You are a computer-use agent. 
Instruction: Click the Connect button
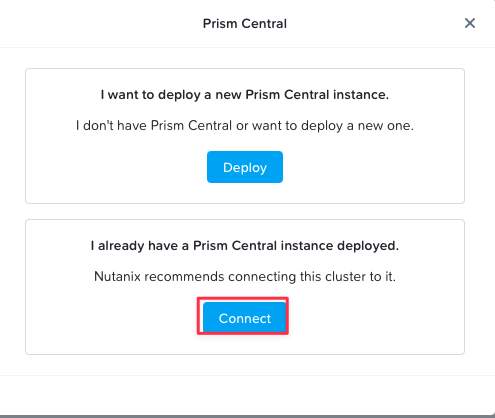pyautogui.click(x=245, y=318)
